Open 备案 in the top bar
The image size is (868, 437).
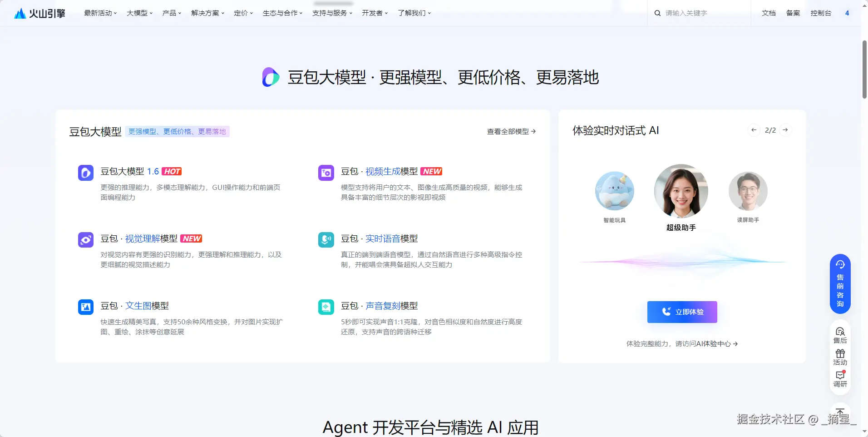(793, 13)
